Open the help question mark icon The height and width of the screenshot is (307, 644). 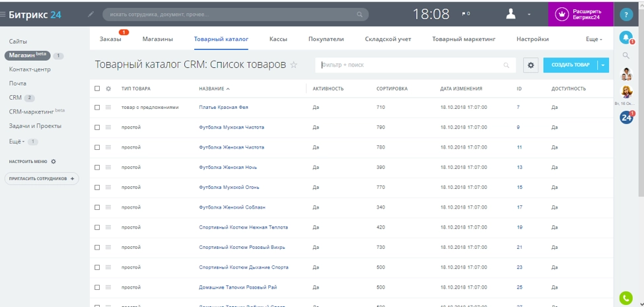[626, 14]
